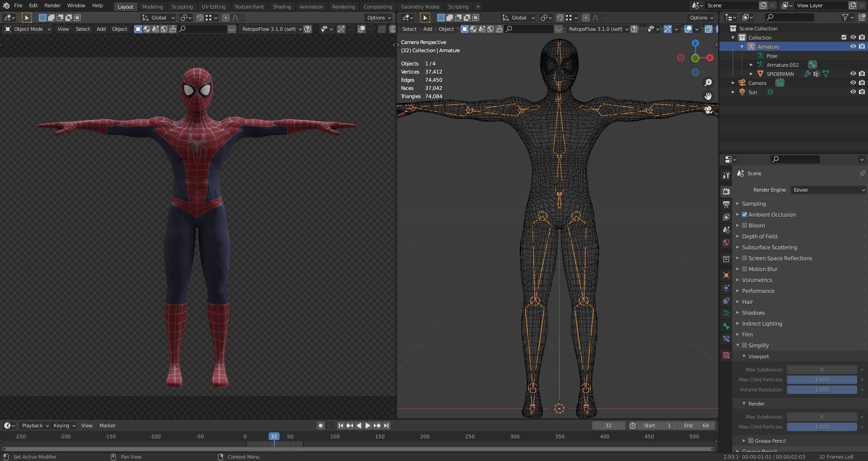The width and height of the screenshot is (868, 461).
Task: Enable the Bloom checkbox
Action: tap(744, 225)
